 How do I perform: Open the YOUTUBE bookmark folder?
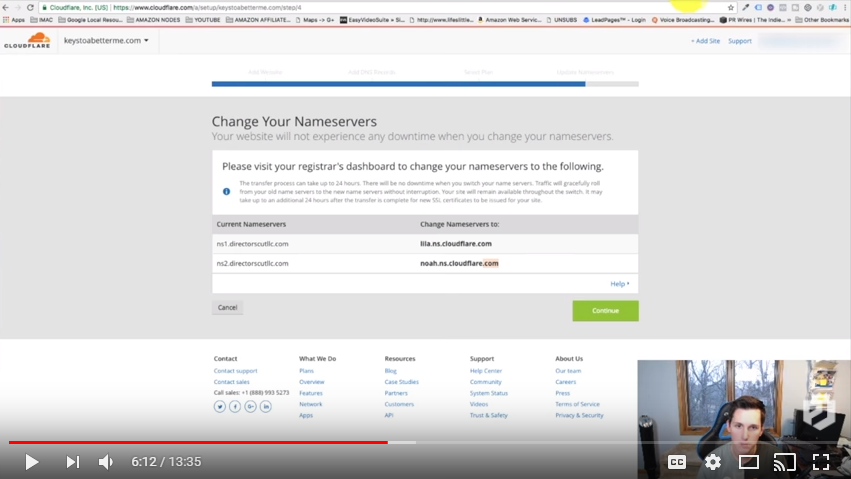pos(203,20)
